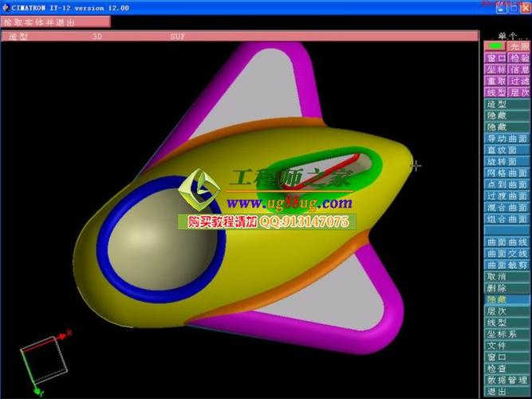Image resolution: width=532 pixels, height=399 pixels.
Task: Toggle the 光照 shading button
Action: click(x=518, y=46)
